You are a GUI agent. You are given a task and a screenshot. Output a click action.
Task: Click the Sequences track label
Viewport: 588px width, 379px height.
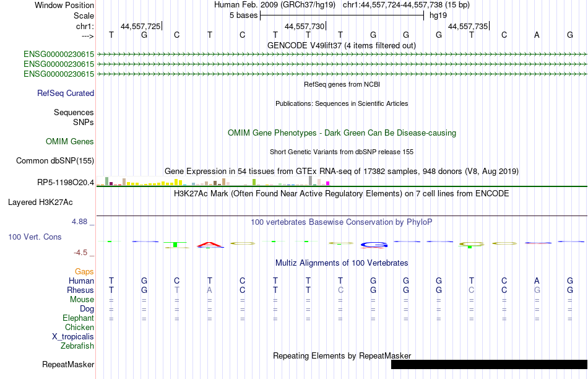pyautogui.click(x=74, y=113)
